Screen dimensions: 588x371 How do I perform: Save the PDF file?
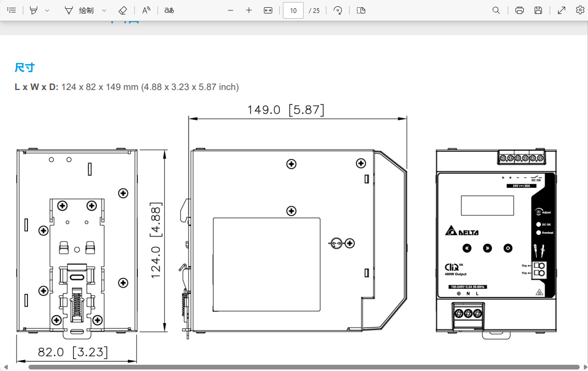[x=538, y=10]
